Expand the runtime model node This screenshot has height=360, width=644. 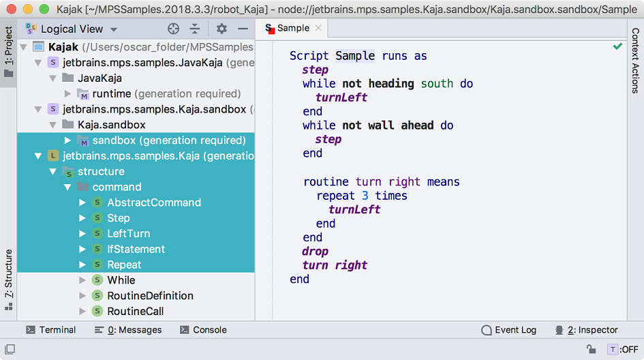67,93
